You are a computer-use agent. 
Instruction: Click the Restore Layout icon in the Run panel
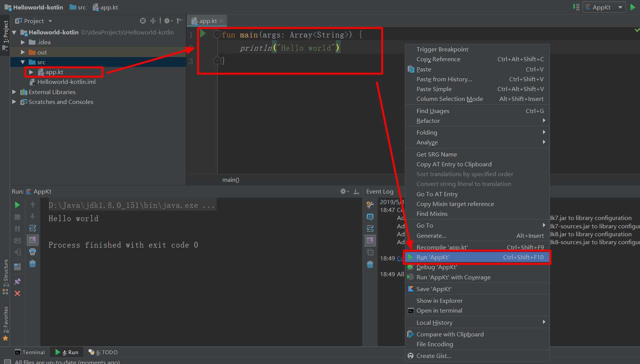17,267
